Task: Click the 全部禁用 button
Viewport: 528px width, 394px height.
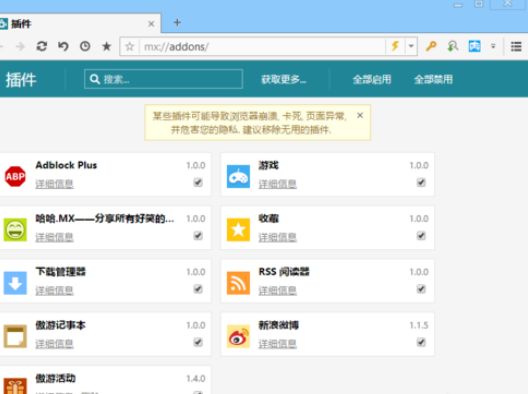Action: coord(433,79)
